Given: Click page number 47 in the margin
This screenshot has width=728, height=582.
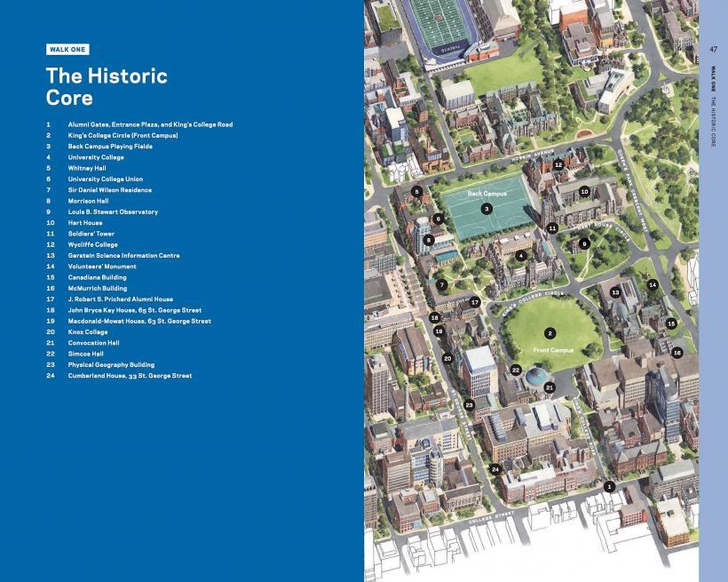Looking at the screenshot, I should pos(713,49).
